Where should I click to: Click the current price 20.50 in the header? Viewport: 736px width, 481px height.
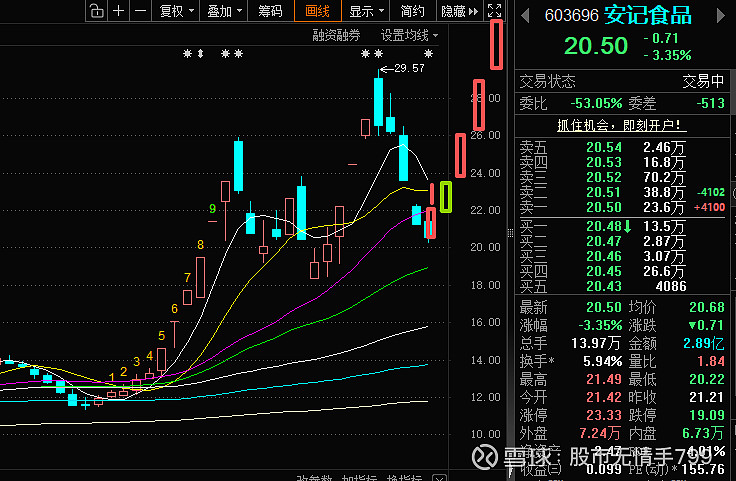pos(596,46)
